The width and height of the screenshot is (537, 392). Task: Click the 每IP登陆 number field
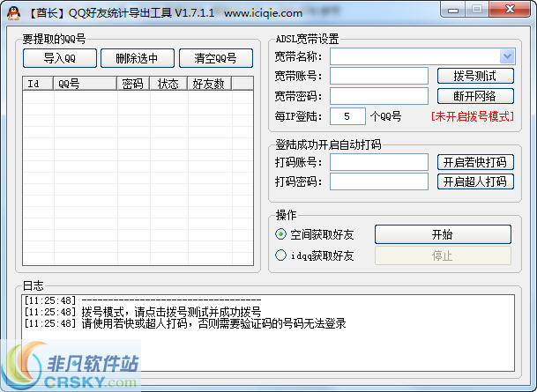tap(347, 116)
